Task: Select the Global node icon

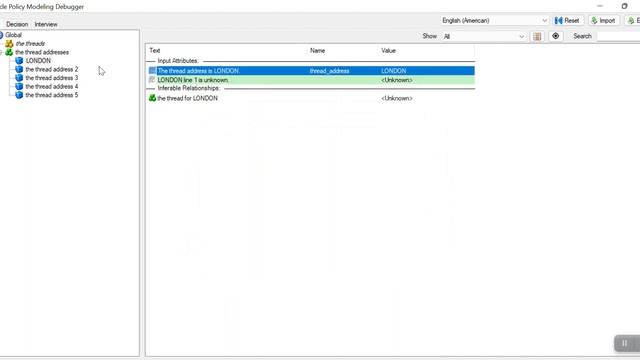Action: pos(1,35)
